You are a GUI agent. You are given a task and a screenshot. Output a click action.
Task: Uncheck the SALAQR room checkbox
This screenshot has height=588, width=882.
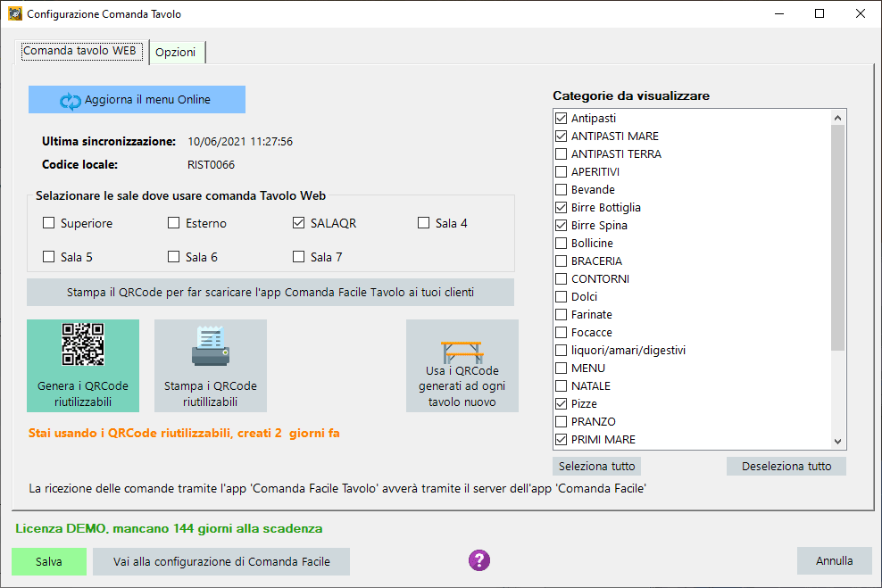299,223
